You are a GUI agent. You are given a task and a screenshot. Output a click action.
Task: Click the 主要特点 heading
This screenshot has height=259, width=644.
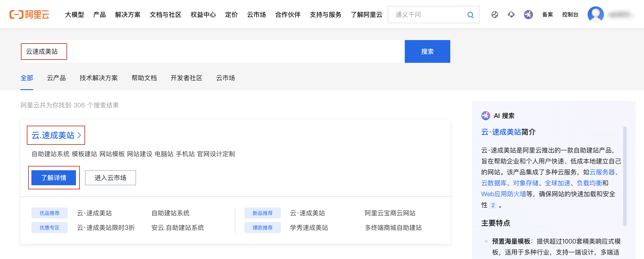(x=496, y=223)
